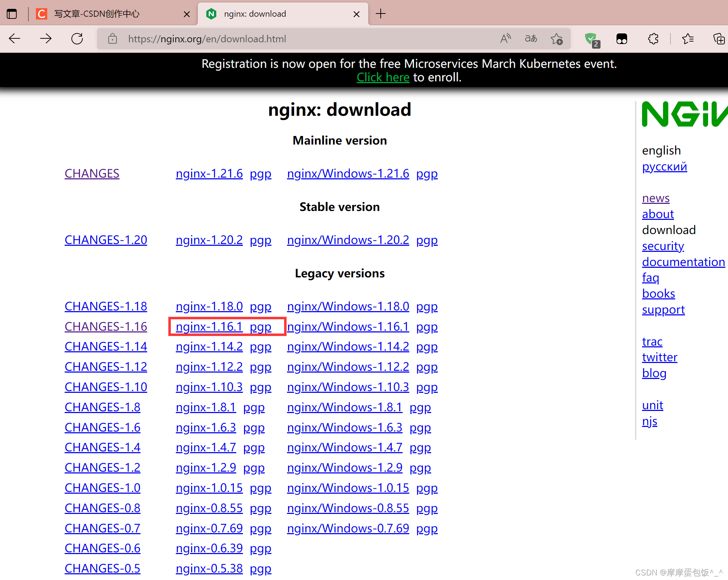Open CHANGES-1.6 link
Viewport: 728px width, 580px height.
[x=103, y=427]
